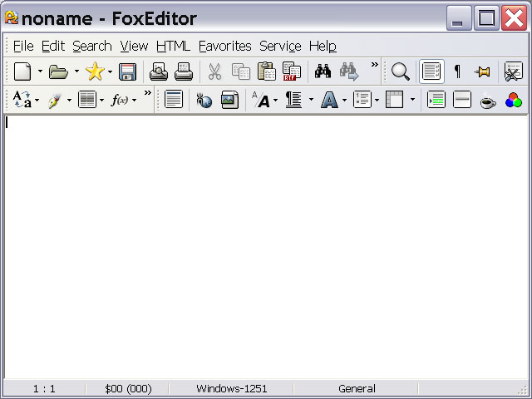Click the General status bar field

357,388
